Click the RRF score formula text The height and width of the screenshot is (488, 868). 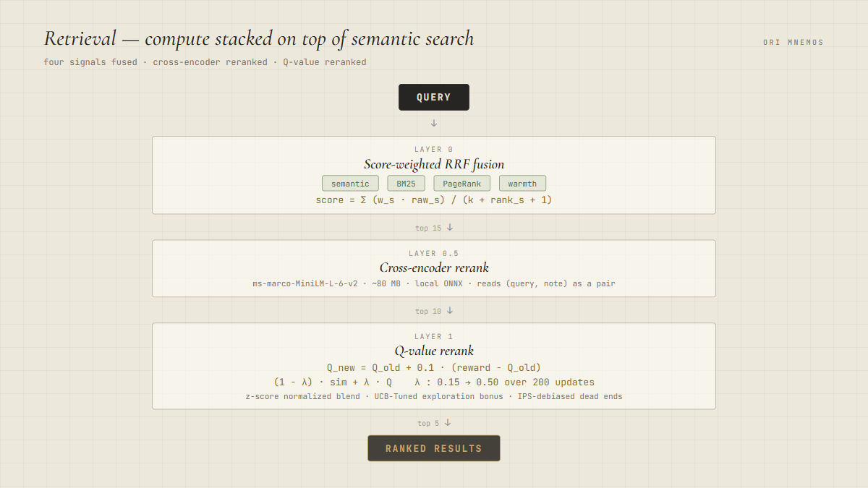[434, 200]
